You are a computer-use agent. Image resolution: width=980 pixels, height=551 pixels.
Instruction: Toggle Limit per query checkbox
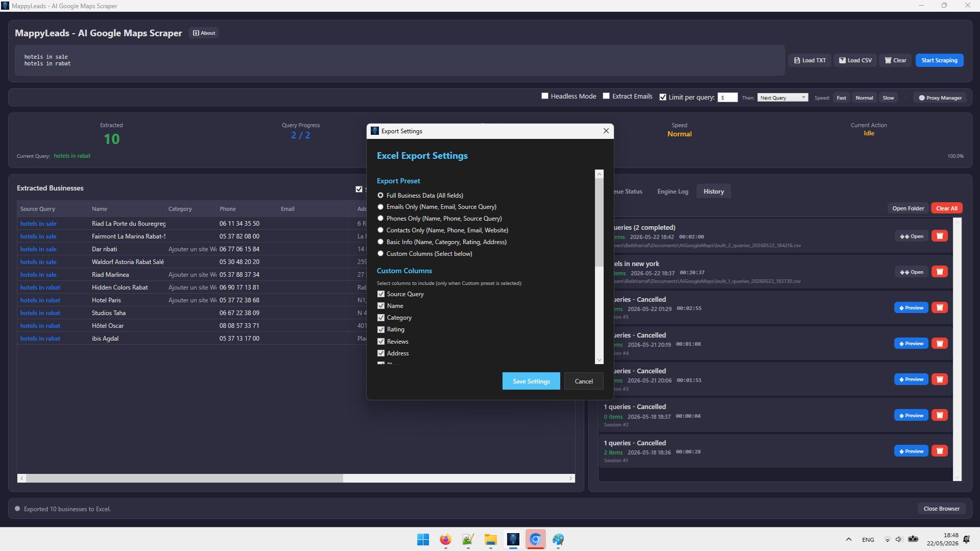click(663, 97)
